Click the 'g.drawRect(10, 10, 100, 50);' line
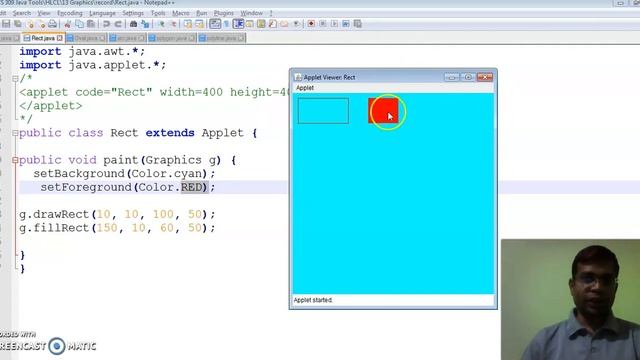The width and height of the screenshot is (640, 360). [x=117, y=214]
